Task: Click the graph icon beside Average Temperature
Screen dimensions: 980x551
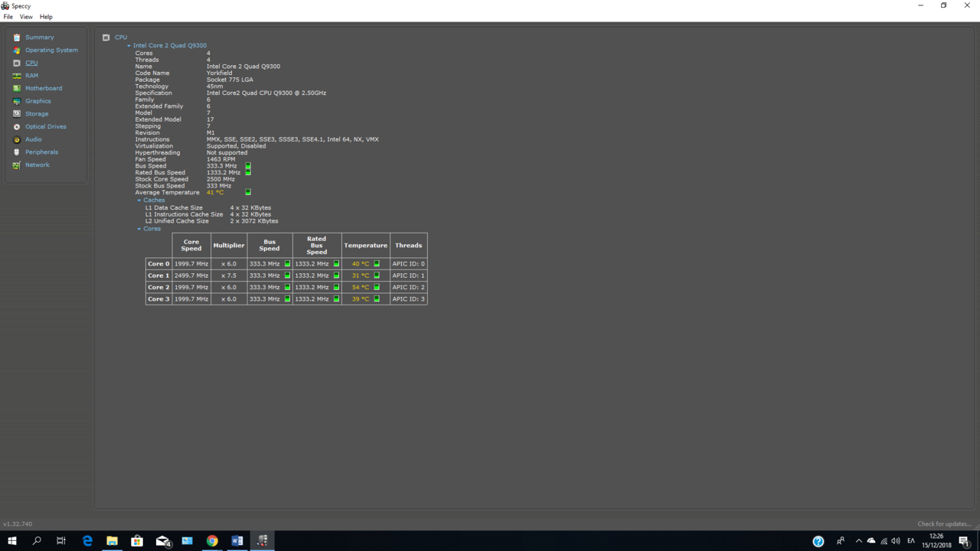Action: tap(248, 192)
